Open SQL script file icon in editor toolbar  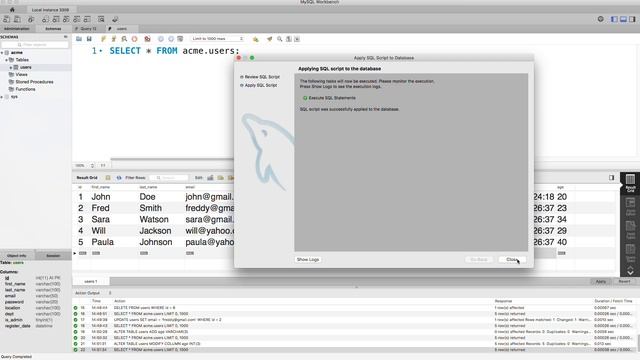coord(79,39)
